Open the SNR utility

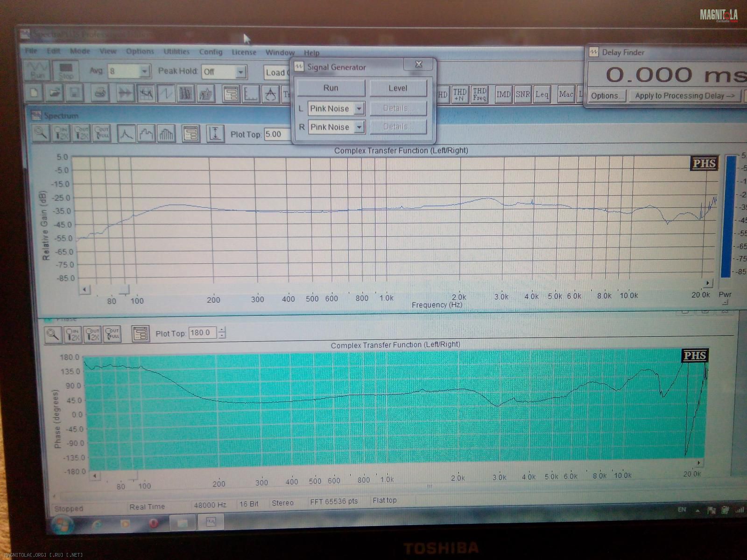click(522, 95)
